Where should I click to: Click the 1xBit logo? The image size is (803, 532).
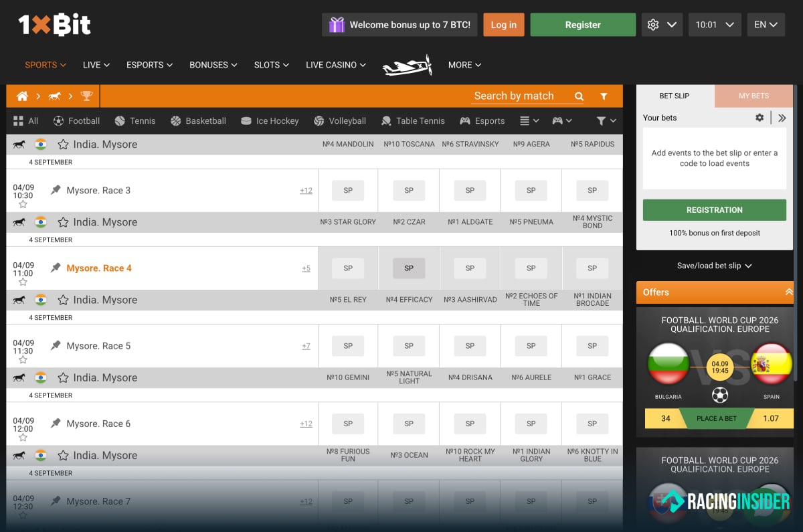54,25
